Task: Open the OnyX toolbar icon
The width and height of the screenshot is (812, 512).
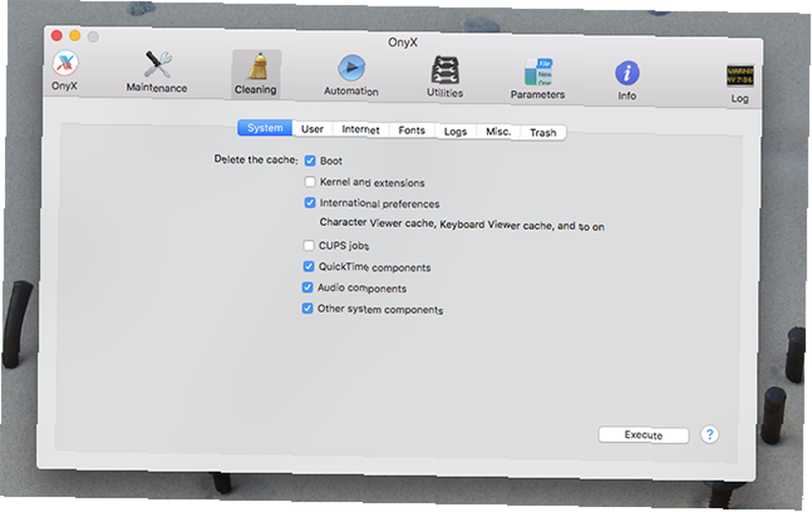Action: (65, 63)
